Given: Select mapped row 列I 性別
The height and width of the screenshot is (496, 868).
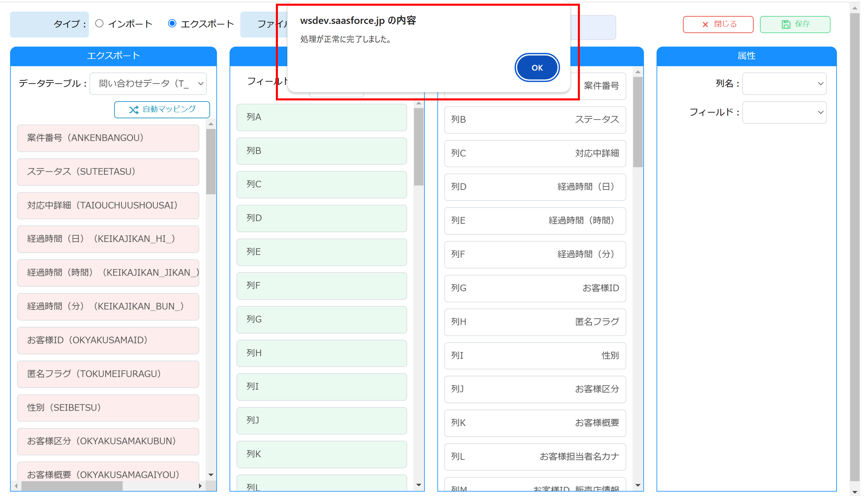Looking at the screenshot, I should (535, 356).
